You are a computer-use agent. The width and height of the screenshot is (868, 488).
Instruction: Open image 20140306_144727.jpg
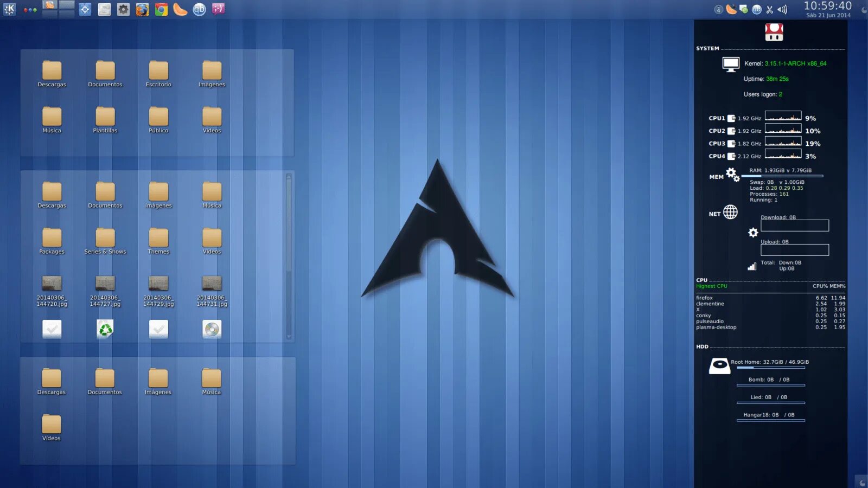tap(105, 292)
